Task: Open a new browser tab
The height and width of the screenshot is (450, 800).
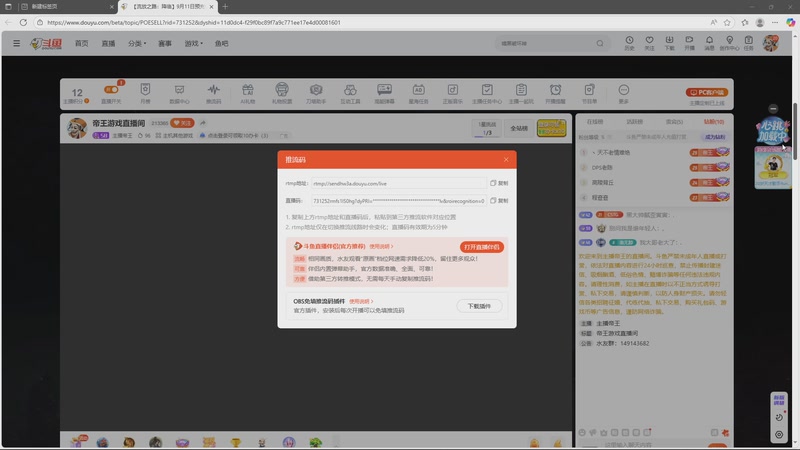Action: (x=225, y=7)
